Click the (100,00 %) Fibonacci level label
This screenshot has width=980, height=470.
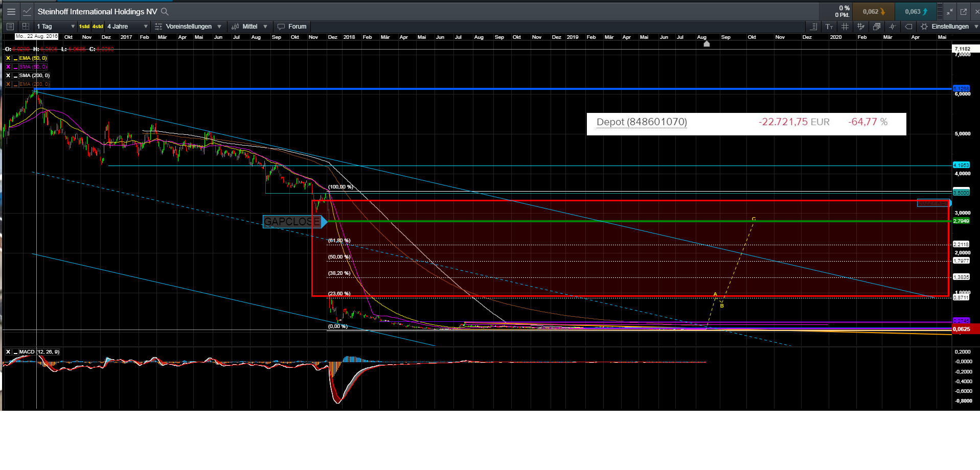click(x=340, y=187)
